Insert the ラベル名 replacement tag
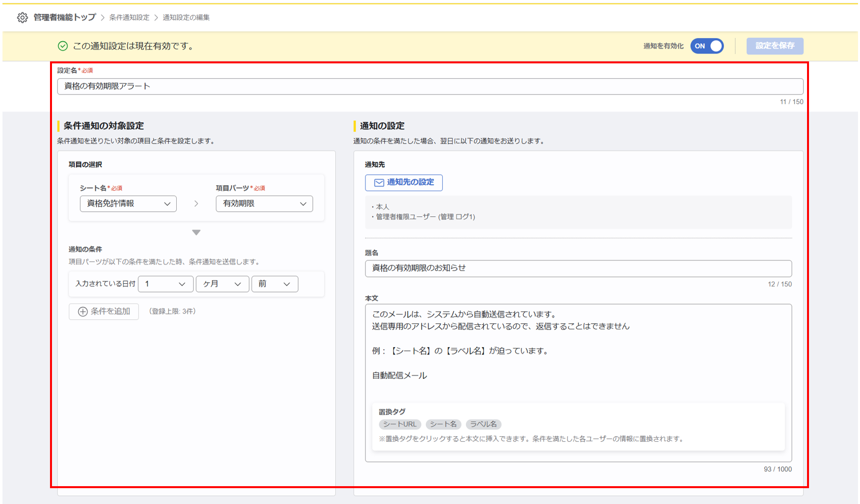Screen dimensions: 860x504 click(x=483, y=424)
